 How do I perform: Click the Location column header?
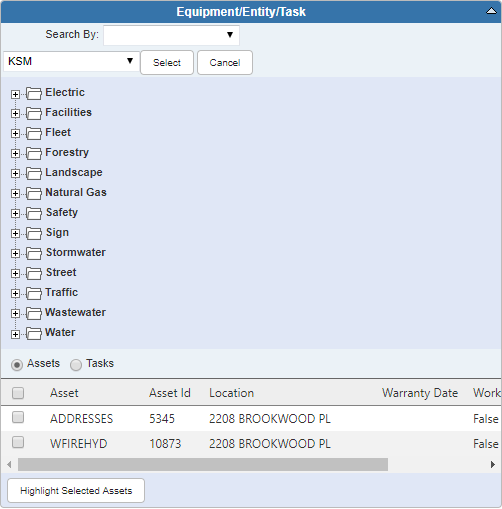tap(231, 393)
